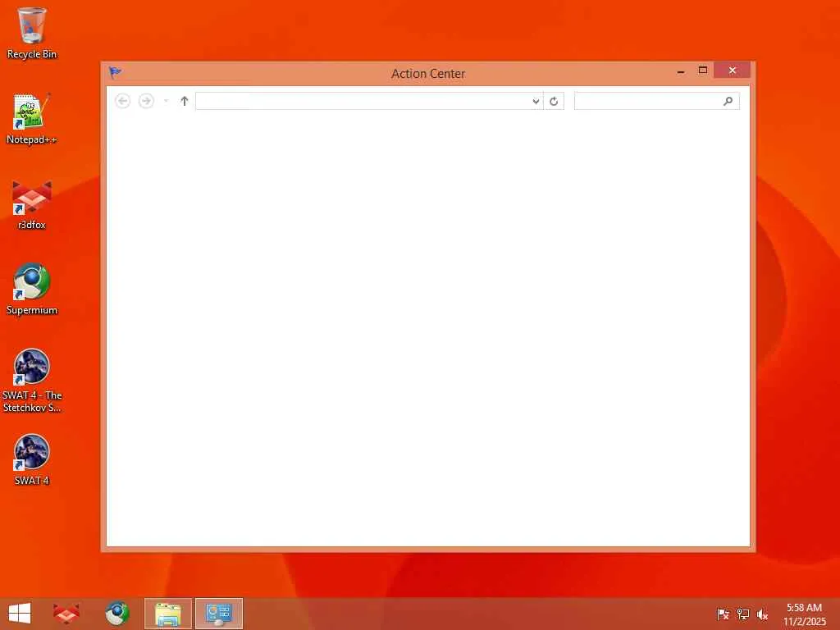This screenshot has height=630, width=840.
Task: Maximize the Action Center window
Action: tap(703, 71)
